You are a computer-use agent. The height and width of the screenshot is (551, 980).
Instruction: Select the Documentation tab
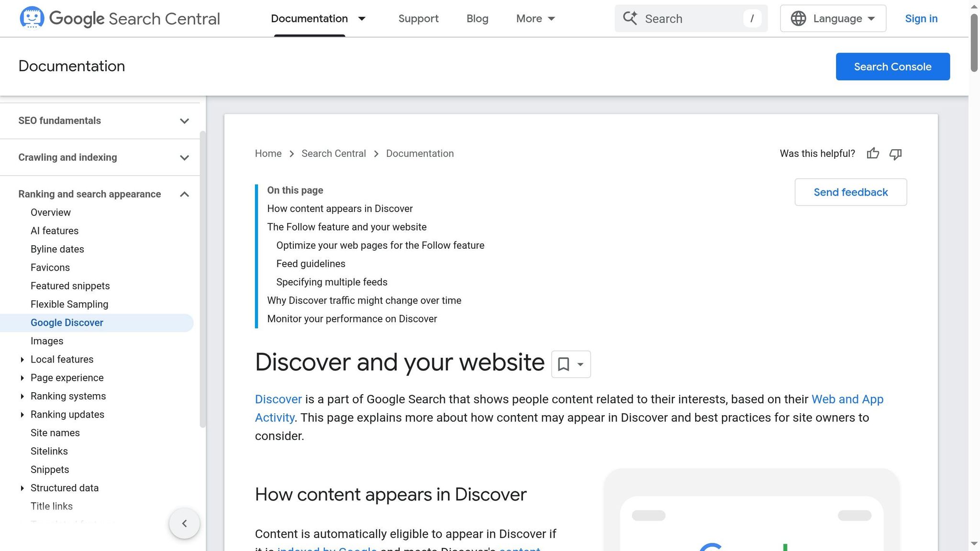point(309,19)
